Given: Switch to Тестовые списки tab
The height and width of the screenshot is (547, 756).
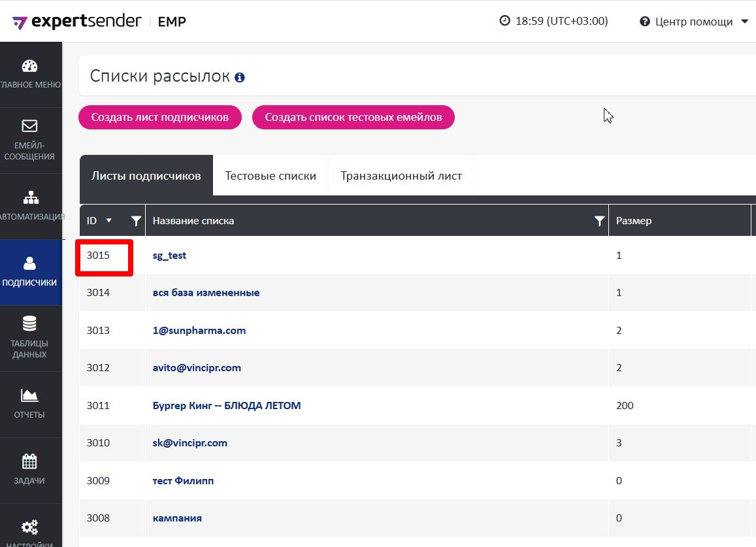Looking at the screenshot, I should click(x=271, y=176).
